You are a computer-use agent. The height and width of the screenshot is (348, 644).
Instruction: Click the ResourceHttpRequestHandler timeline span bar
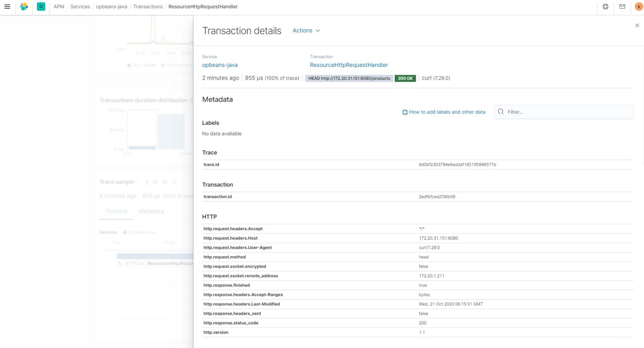click(155, 256)
